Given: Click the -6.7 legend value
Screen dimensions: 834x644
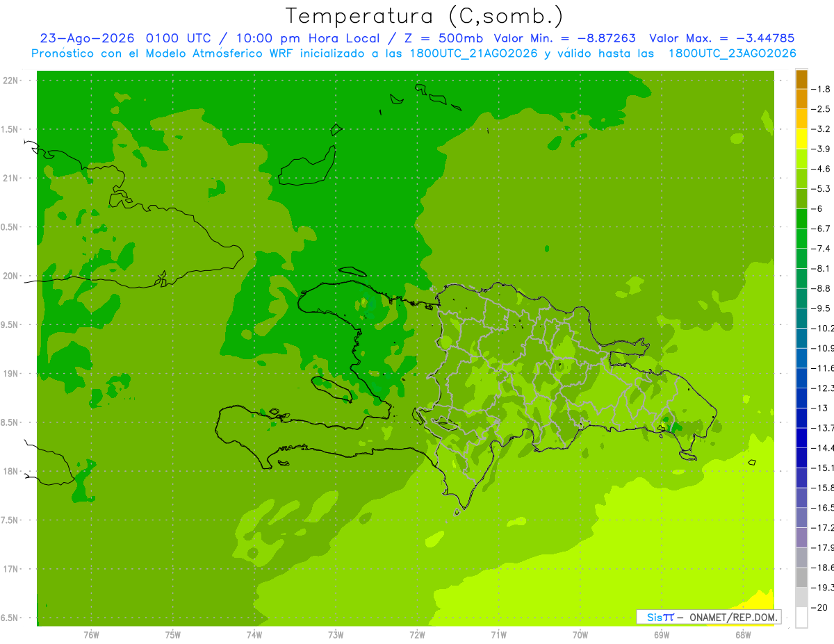Looking at the screenshot, I should tap(820, 229).
